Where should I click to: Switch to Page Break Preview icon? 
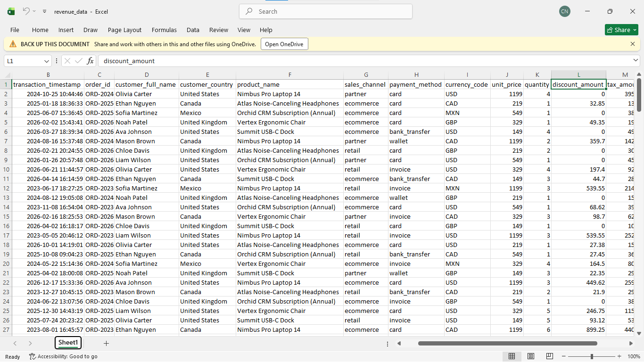(550, 356)
